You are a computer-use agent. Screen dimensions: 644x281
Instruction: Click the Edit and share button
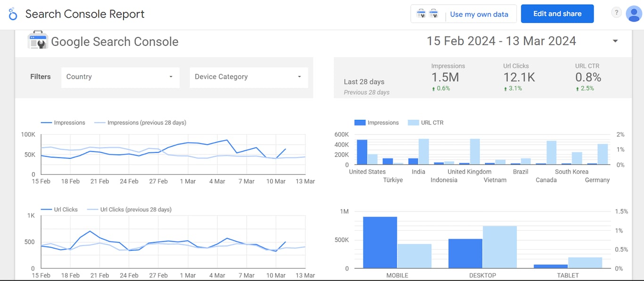557,14
